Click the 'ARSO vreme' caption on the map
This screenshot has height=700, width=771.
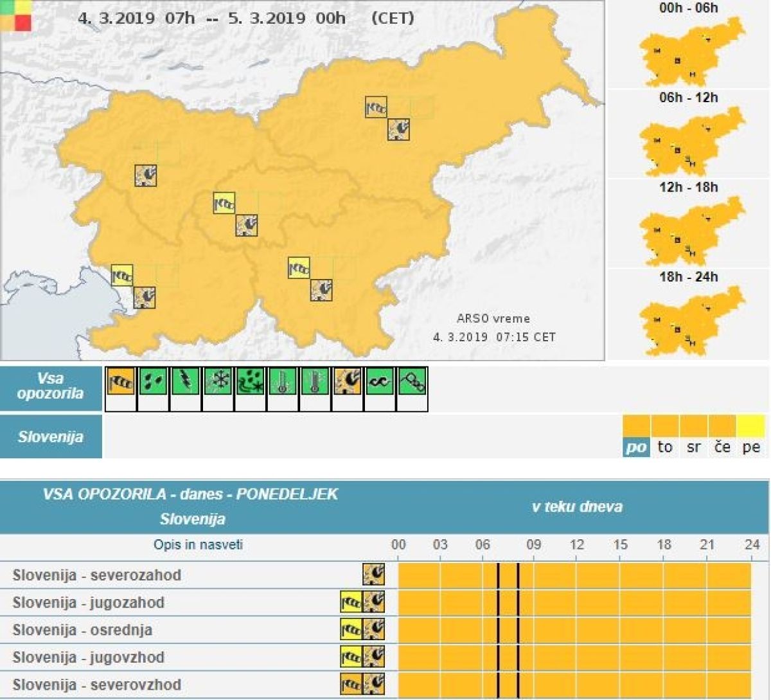pyautogui.click(x=493, y=318)
